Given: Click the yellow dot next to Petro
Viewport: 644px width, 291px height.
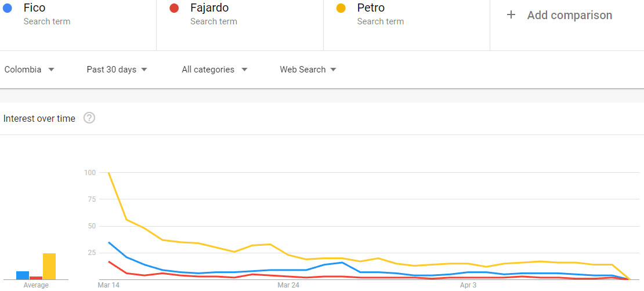Looking at the screenshot, I should click(x=341, y=8).
